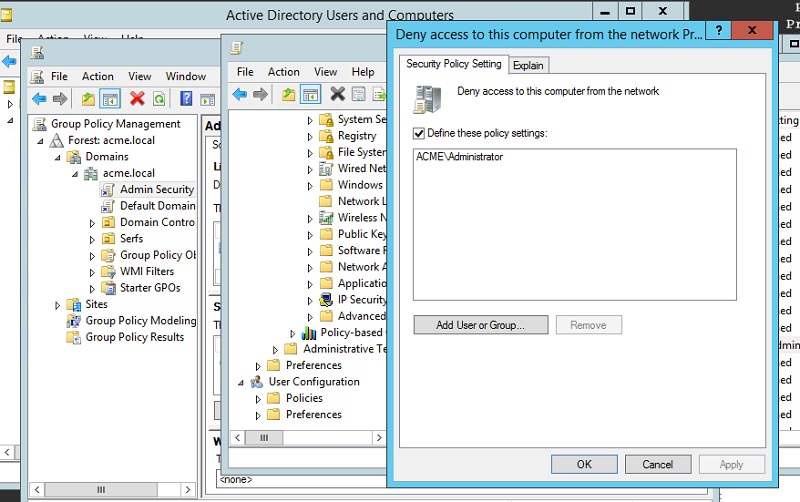800x502 pixels.
Task: Click the dialog's question-mark help icon
Action: tap(718, 30)
